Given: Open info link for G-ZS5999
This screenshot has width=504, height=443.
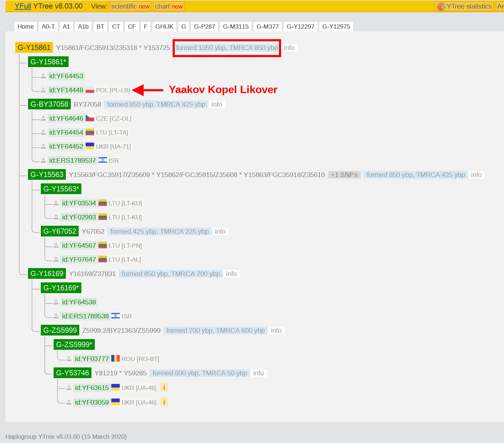Looking at the screenshot, I should (x=276, y=331).
